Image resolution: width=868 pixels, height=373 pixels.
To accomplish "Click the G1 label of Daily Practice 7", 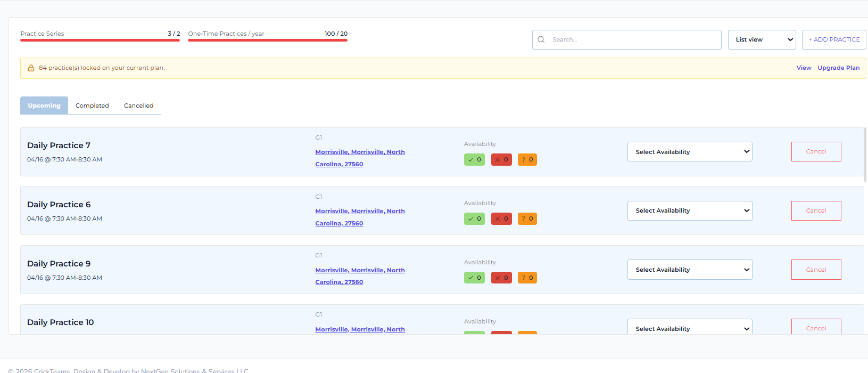I will pyautogui.click(x=319, y=137).
